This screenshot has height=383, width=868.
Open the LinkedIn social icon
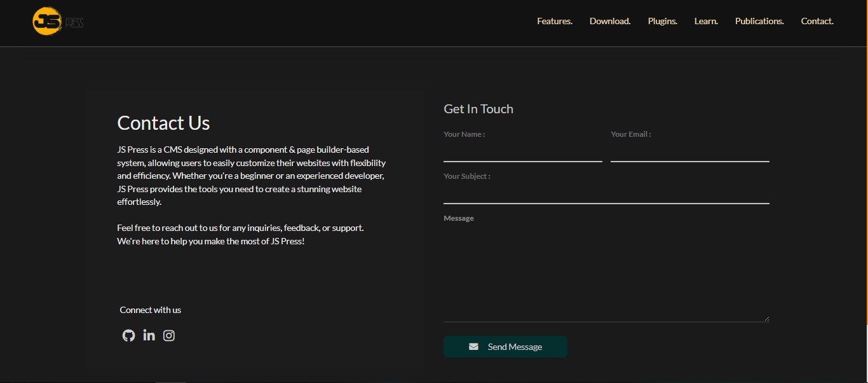point(149,335)
